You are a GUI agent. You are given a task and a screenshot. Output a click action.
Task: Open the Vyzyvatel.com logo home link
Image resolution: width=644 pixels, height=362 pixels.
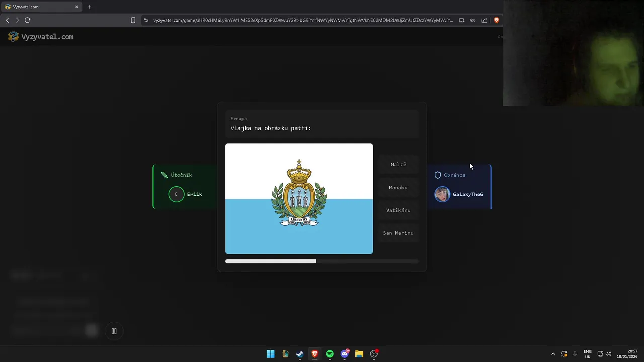(x=41, y=37)
